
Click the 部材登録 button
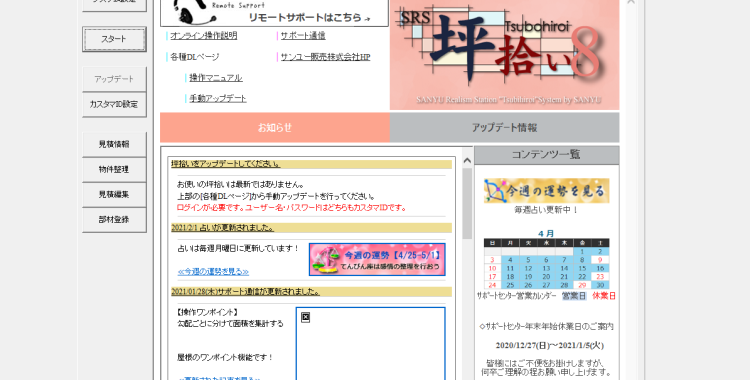click(x=114, y=220)
